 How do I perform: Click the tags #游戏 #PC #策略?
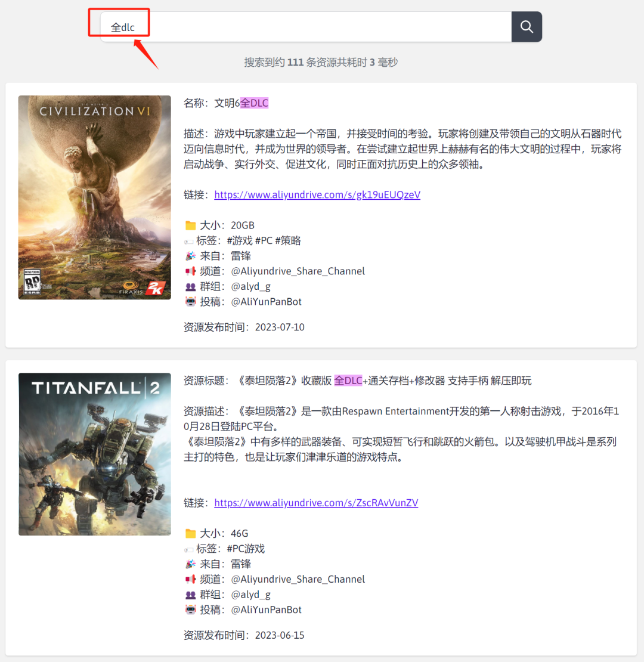(264, 241)
